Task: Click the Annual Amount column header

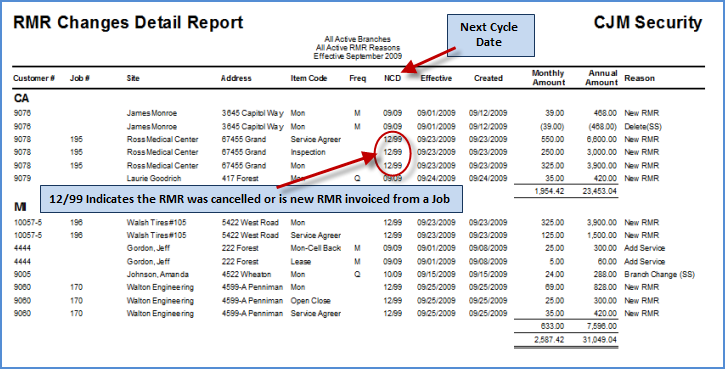Action: click(x=602, y=78)
